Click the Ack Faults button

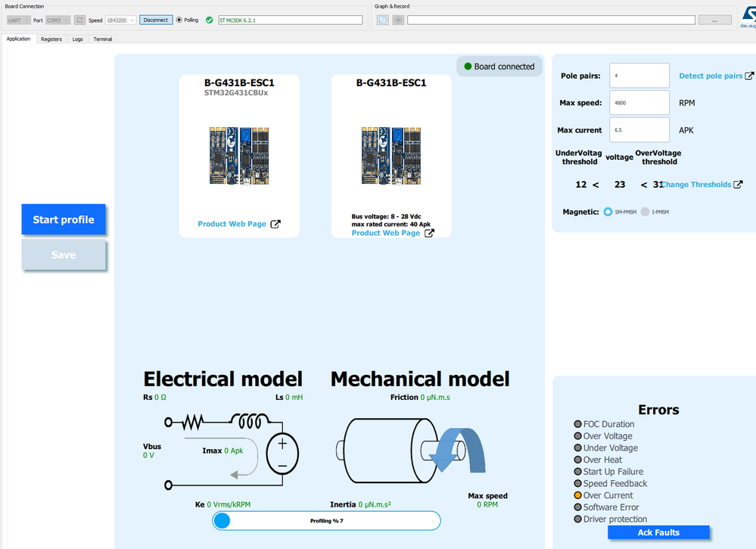point(658,532)
